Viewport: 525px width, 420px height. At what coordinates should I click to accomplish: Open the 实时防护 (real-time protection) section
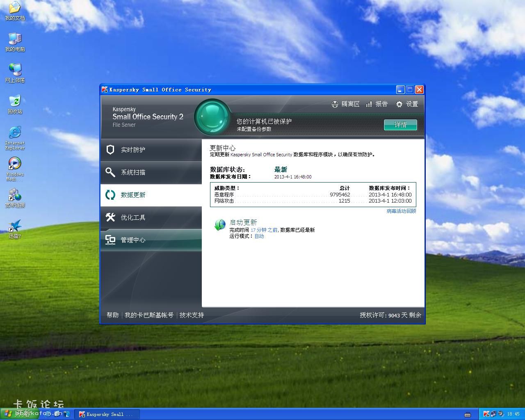(151, 150)
